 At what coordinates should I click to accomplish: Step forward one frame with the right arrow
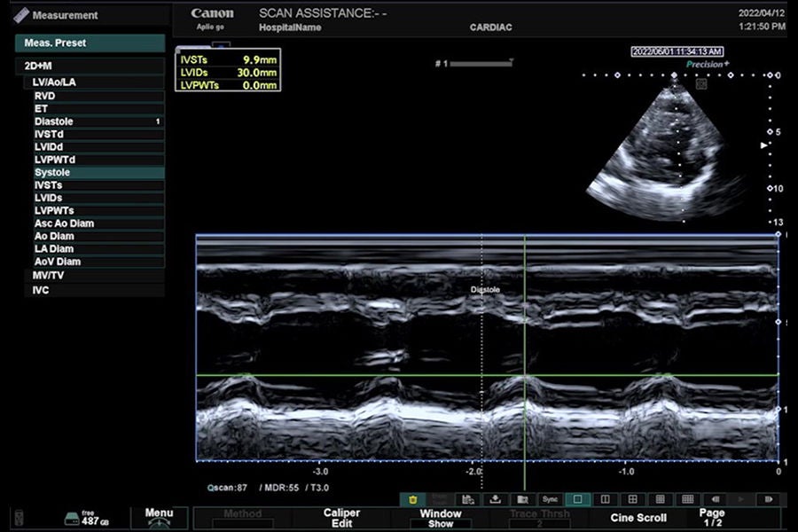769,499
